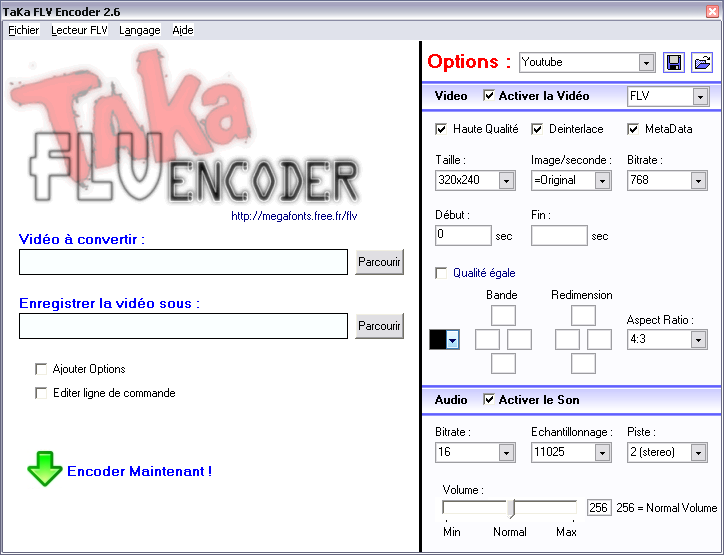The height and width of the screenshot is (556, 725).
Task: Open the video Bitrate 768 dropdown
Action: coord(698,181)
